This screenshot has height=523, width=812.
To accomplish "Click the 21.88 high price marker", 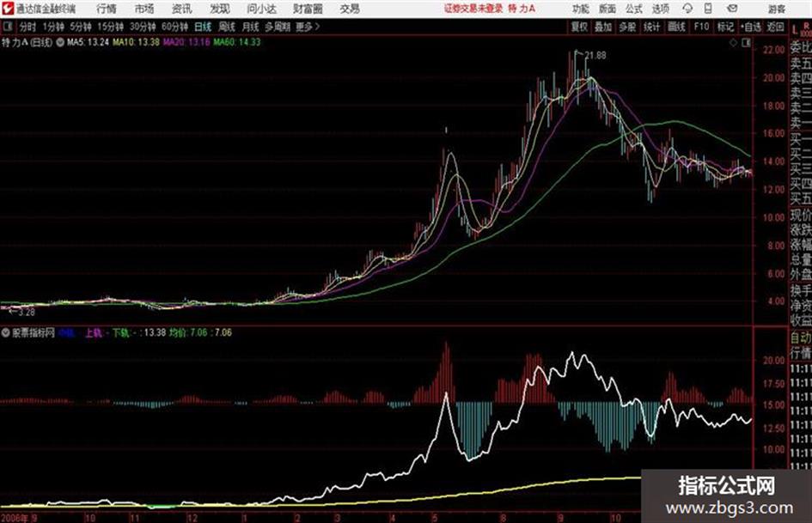I will click(595, 56).
